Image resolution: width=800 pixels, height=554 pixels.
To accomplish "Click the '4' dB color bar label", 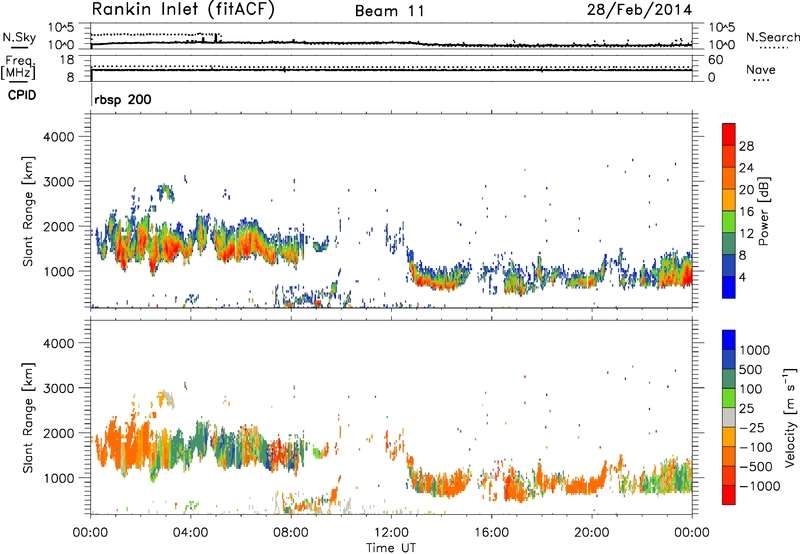I will pyautogui.click(x=742, y=277).
